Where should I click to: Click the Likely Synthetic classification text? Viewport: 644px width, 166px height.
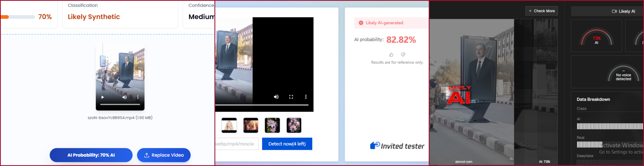[94, 17]
